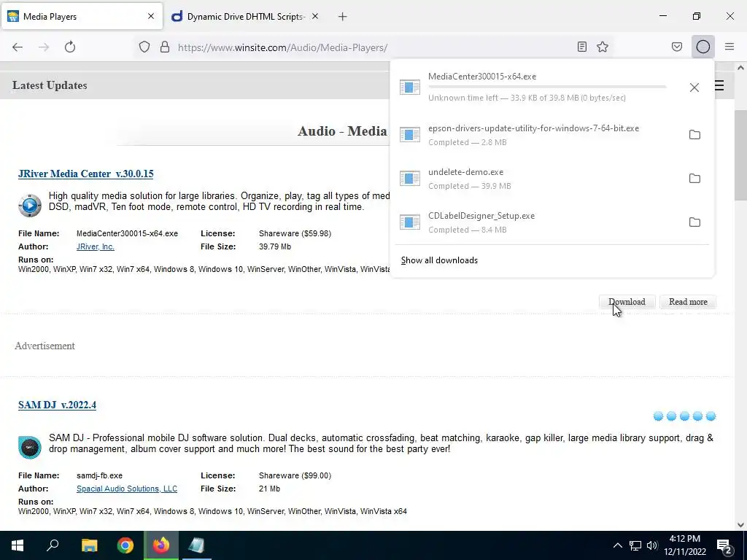Image resolution: width=747 pixels, height=560 pixels.
Task: Click the SAM DJ app icon
Action: (29, 447)
